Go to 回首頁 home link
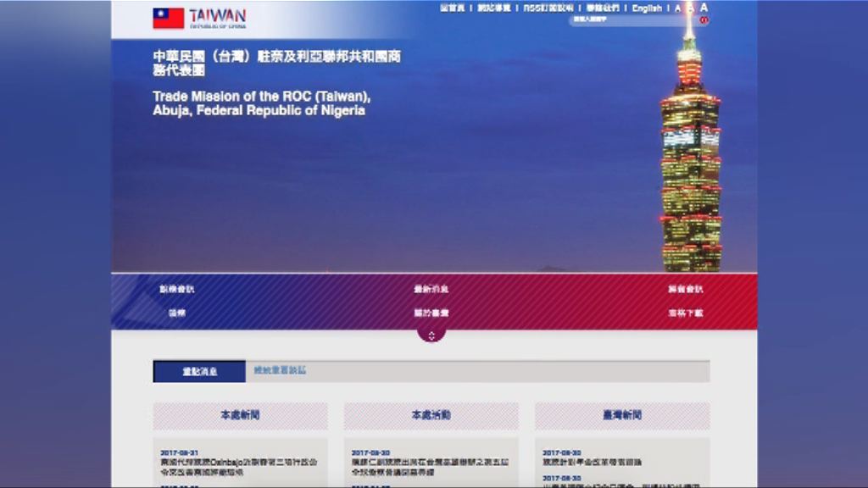This screenshot has height=488, width=868. [x=452, y=8]
